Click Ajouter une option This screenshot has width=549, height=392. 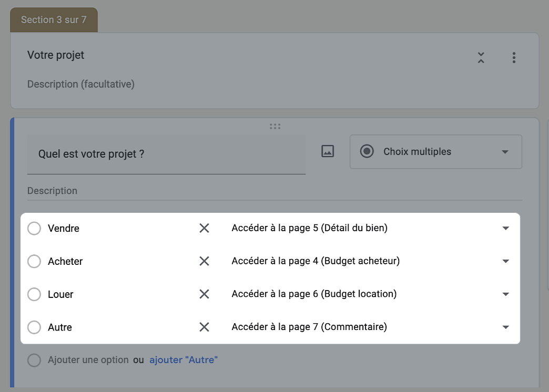[x=88, y=360]
